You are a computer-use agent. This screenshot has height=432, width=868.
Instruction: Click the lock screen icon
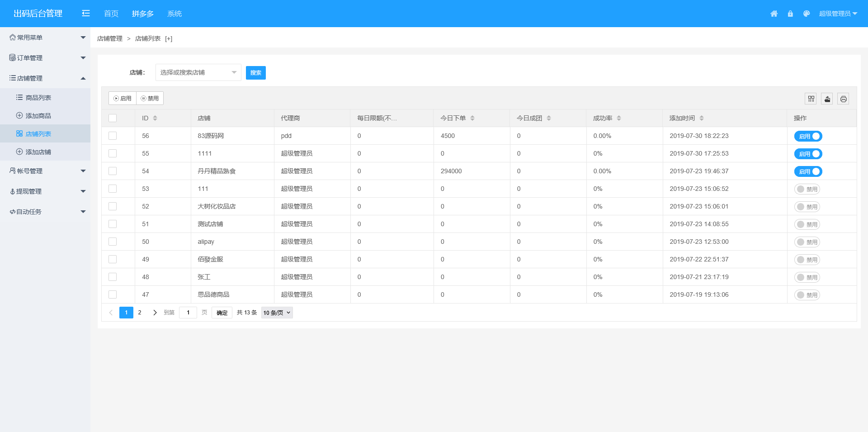click(790, 14)
